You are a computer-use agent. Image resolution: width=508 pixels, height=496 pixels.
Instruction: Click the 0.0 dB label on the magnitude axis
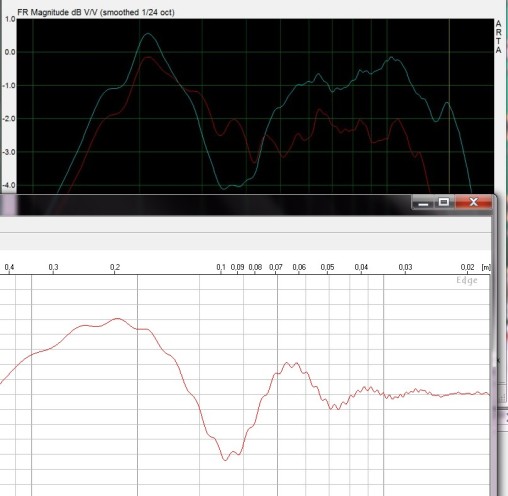click(10, 52)
